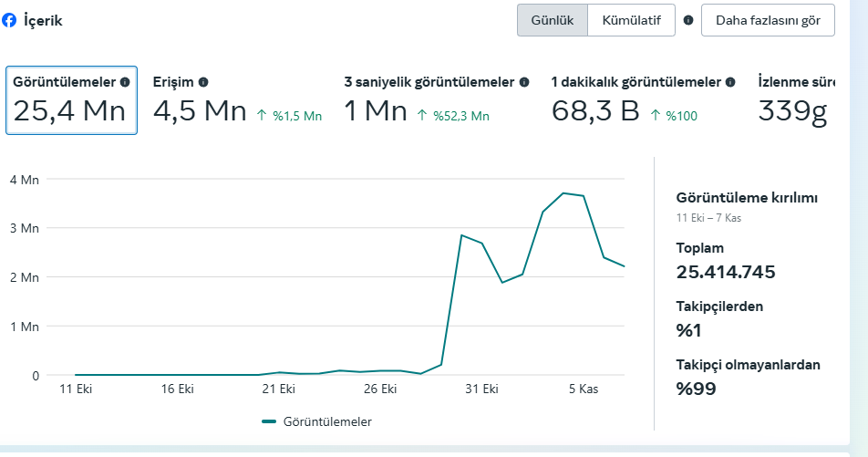Click info icon beside Erişim

[203, 82]
